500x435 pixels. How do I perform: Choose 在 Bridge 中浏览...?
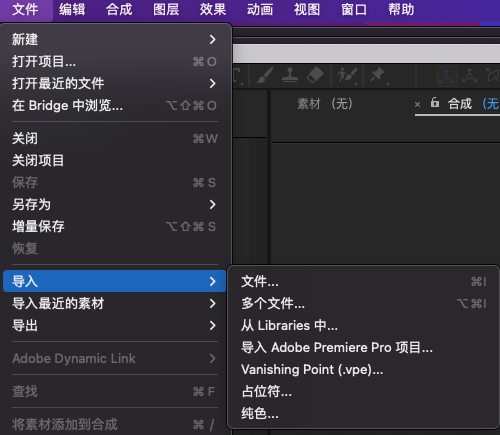(x=115, y=106)
